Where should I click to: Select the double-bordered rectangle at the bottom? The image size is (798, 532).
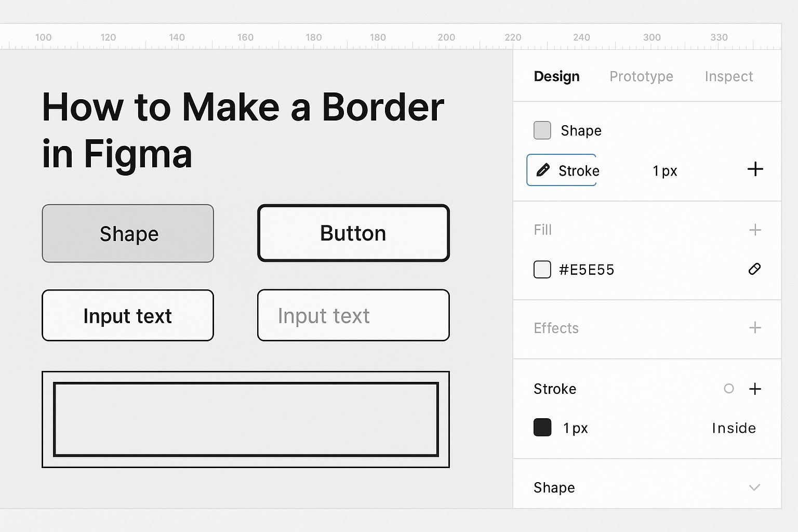point(246,419)
